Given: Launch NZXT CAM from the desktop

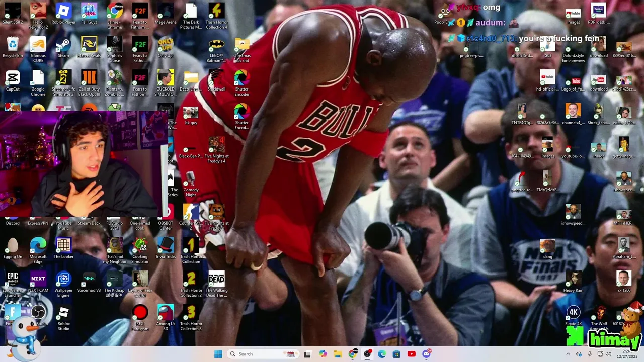Looking at the screenshot, I should click(x=38, y=283).
